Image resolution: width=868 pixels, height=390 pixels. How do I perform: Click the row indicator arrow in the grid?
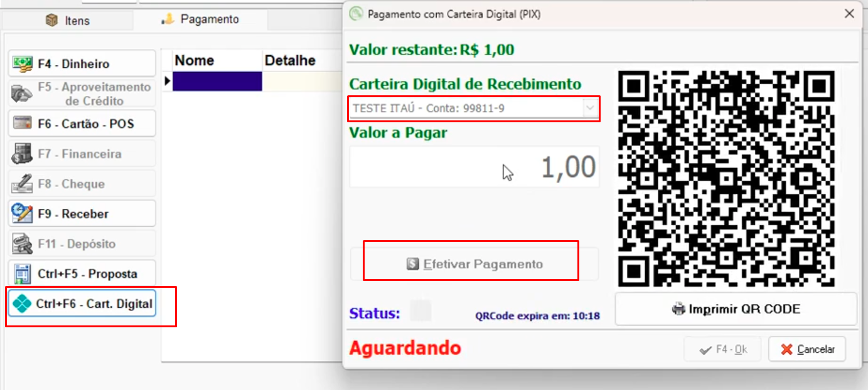(167, 82)
